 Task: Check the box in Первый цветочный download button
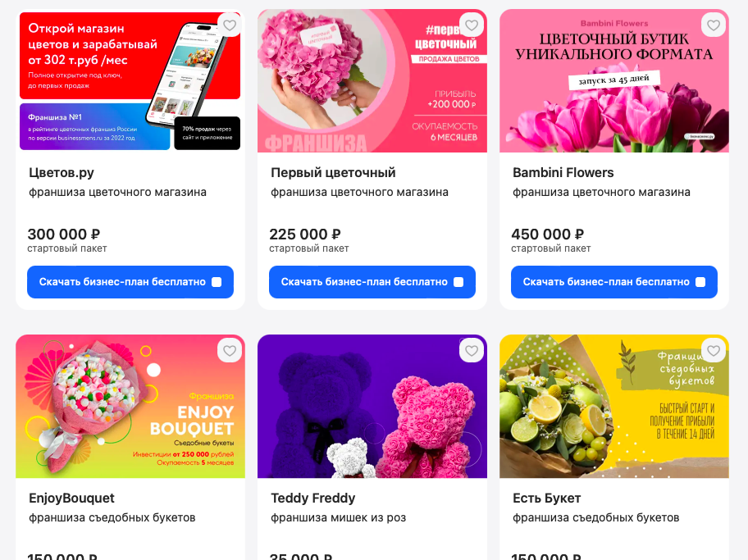click(x=458, y=282)
